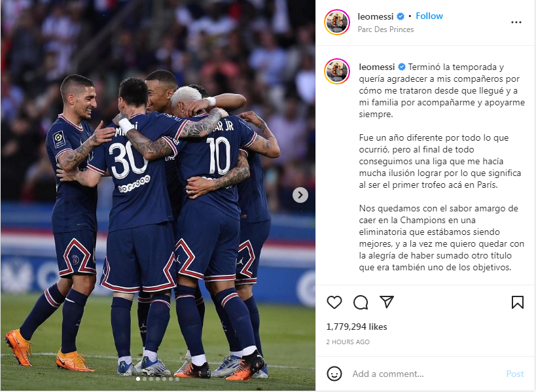
Task: Click the Follow link beside leomessi
Action: pyautogui.click(x=429, y=16)
